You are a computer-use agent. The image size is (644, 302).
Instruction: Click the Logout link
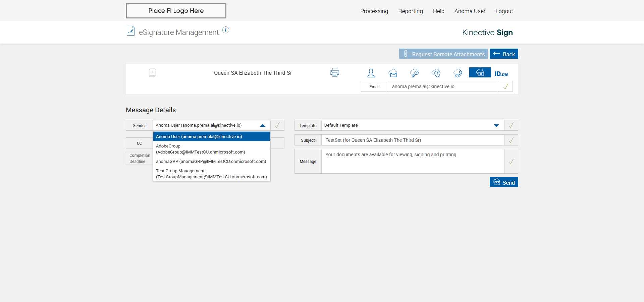(x=504, y=11)
